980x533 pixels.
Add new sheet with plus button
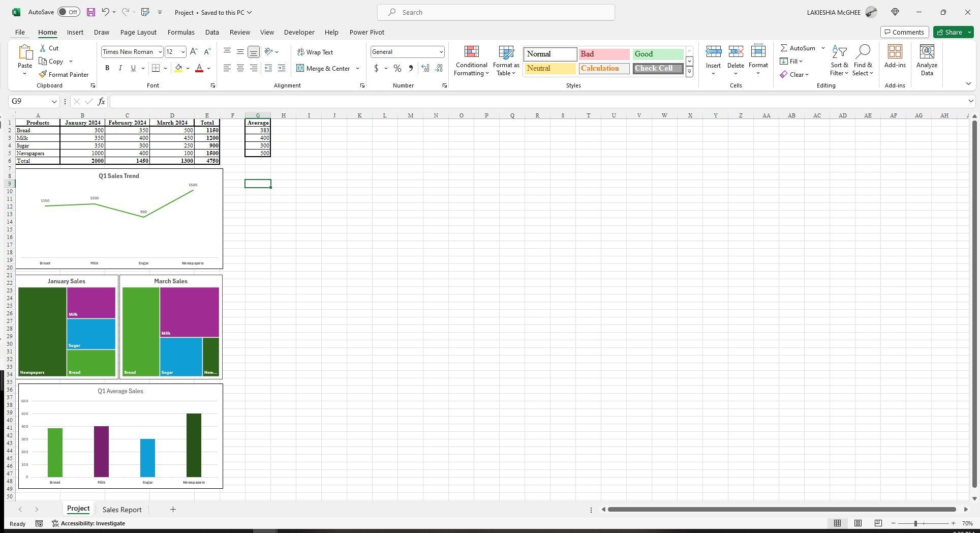tap(173, 510)
